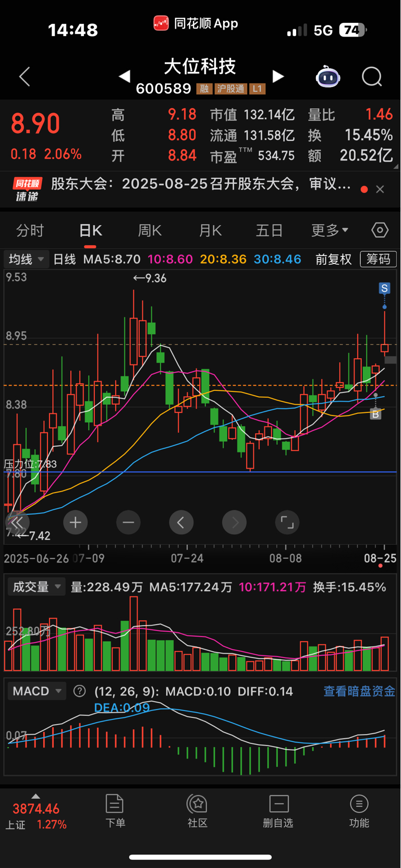The width and height of the screenshot is (401, 868).
Task: Tap the 融 margin-trading badge
Action: point(204,89)
